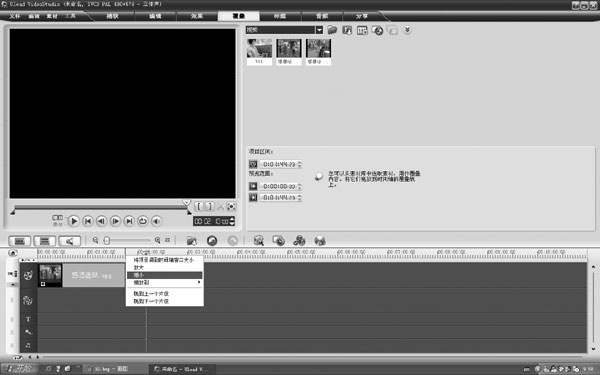The height and width of the screenshot is (375, 600).
Task: Open the load media folder icon in library
Action: point(332,30)
